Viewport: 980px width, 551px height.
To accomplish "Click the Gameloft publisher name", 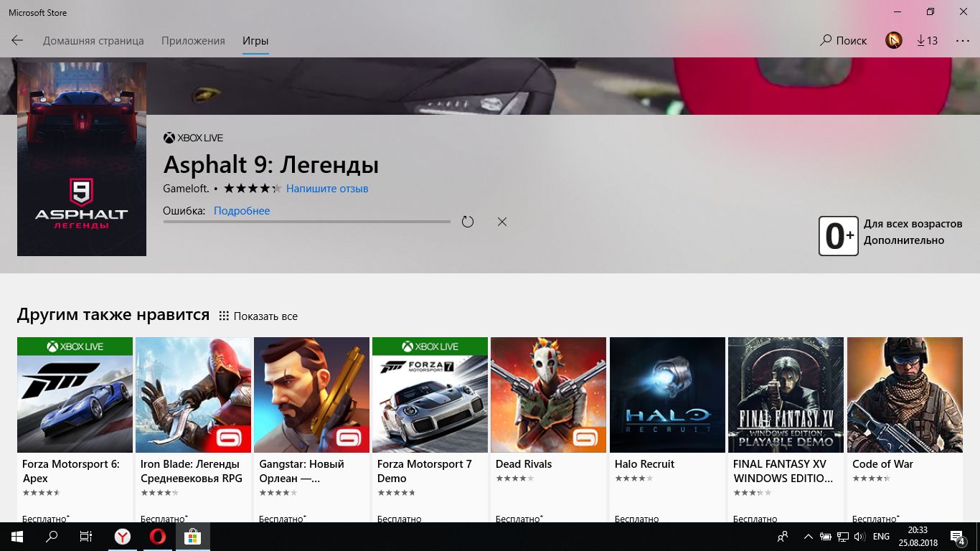I will pyautogui.click(x=187, y=189).
